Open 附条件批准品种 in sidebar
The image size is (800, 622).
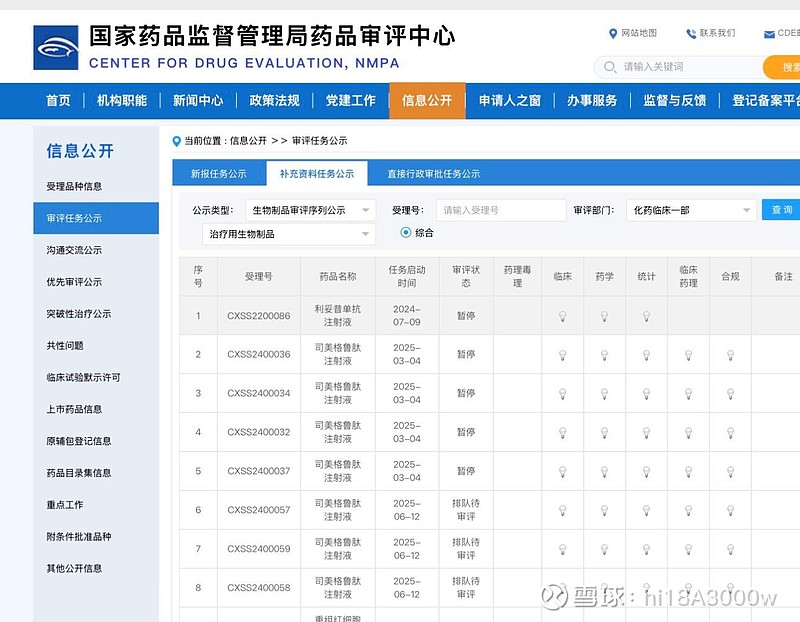[79, 536]
